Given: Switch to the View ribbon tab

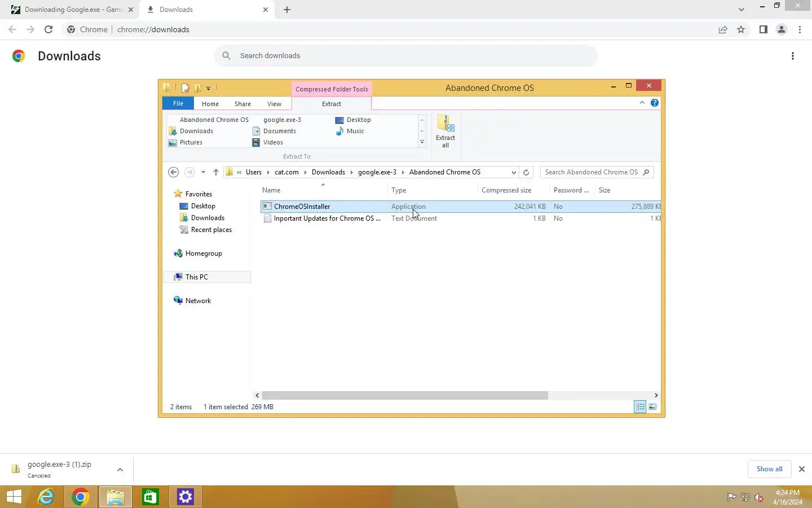Looking at the screenshot, I should [274, 104].
